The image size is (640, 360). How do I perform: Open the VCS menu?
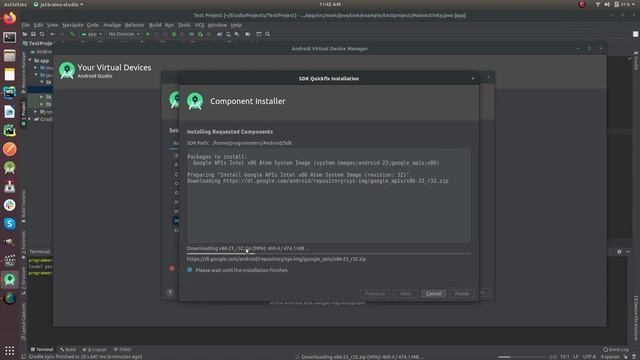199,25
